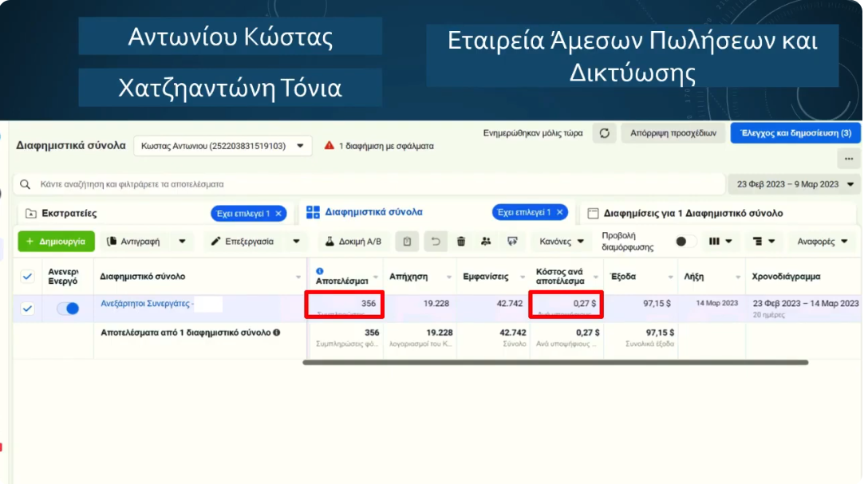Screen dimensions: 868x484
Task: Click the audience people icon in toolbar
Action: point(487,241)
